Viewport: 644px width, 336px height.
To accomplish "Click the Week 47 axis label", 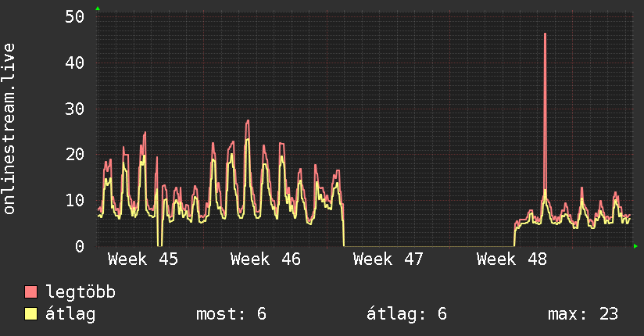I will 388,259.
